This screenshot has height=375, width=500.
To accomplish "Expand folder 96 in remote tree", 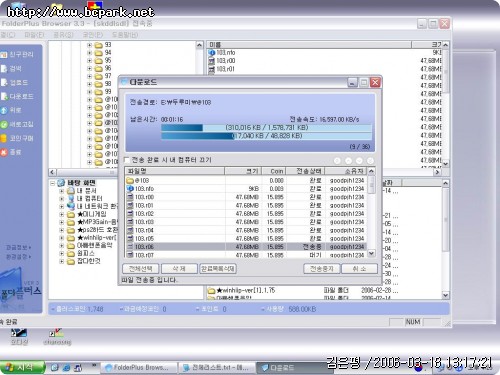I will coord(89,68).
